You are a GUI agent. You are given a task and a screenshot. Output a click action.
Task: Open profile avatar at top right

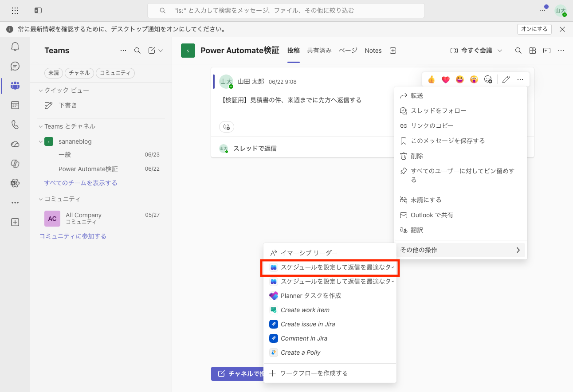[561, 11]
